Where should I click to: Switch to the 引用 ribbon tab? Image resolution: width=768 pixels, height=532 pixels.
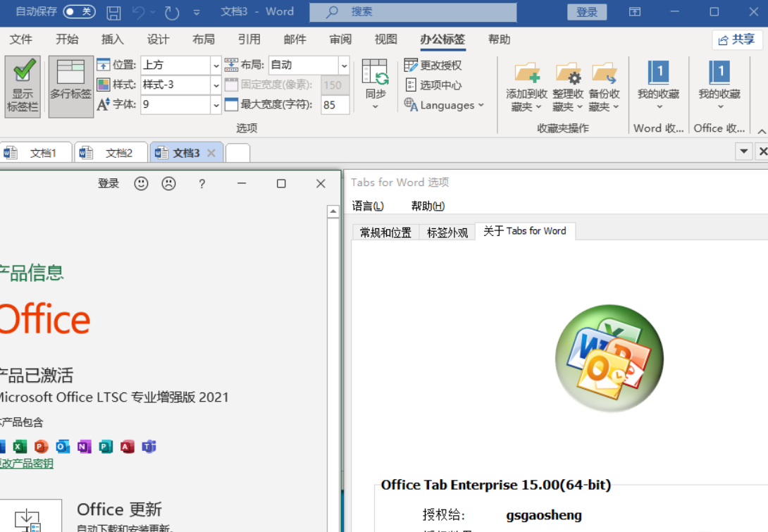tap(249, 39)
